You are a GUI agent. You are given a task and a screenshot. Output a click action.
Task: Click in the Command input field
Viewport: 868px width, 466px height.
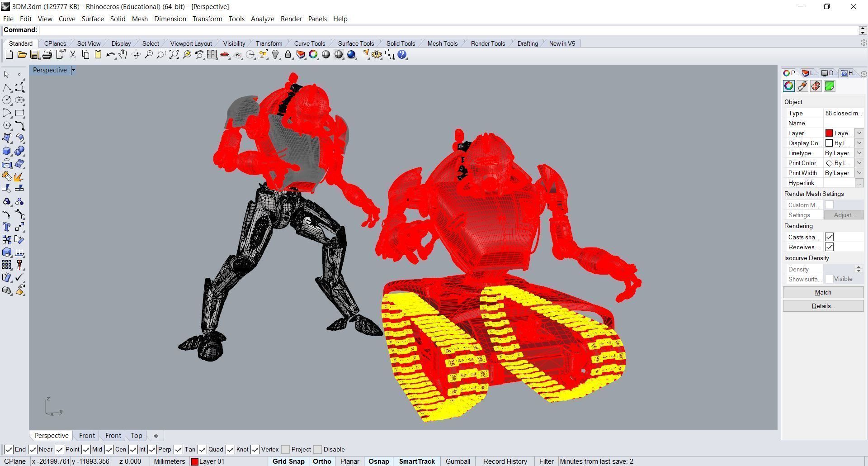point(448,30)
